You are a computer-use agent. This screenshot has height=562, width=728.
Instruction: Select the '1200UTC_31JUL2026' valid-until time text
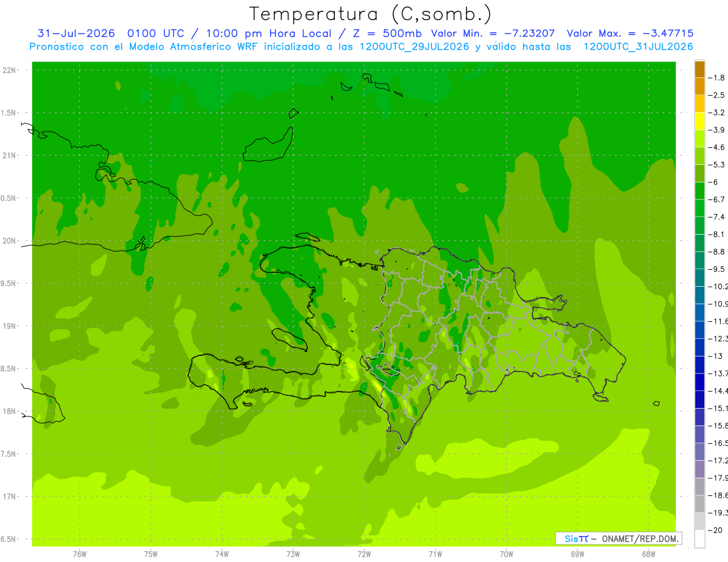pos(638,47)
